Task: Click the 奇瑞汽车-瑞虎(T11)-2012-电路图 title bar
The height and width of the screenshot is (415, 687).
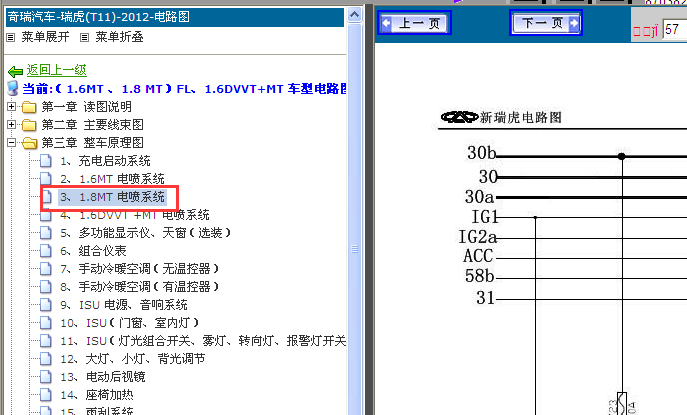Action: point(175,17)
